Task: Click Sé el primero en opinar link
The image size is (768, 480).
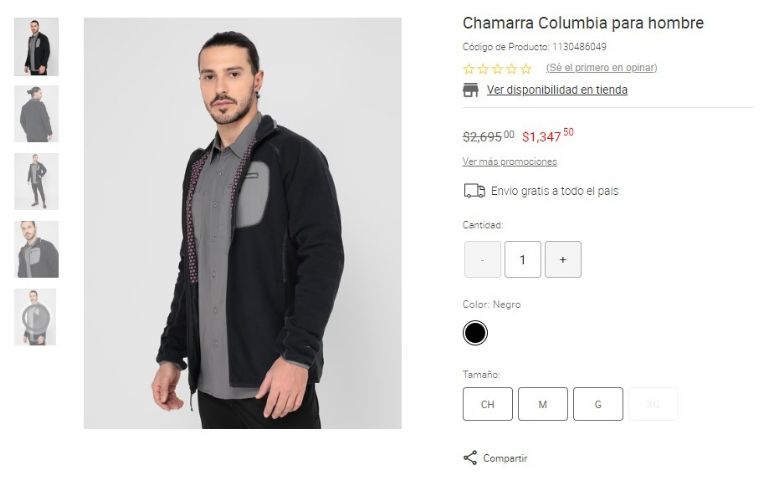Action: click(601, 68)
